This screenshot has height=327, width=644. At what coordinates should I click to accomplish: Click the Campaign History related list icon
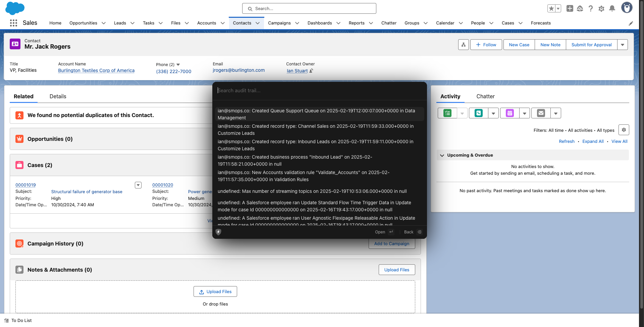coord(19,243)
